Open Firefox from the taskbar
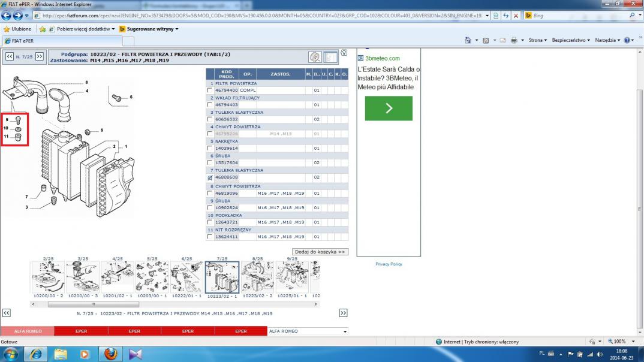 click(x=110, y=354)
